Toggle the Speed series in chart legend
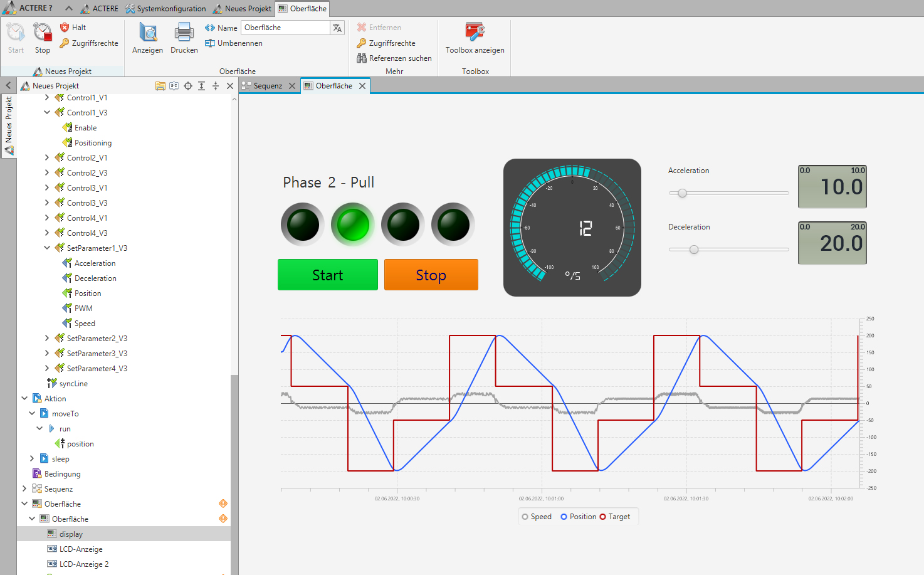The width and height of the screenshot is (924, 575). (x=525, y=517)
